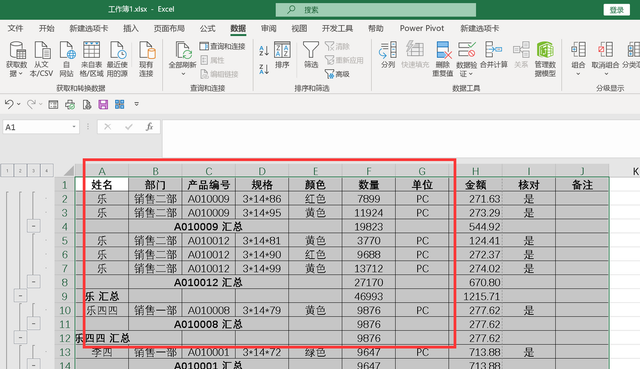Open 高级 (Advanced) filter options
Screen dimensions: 640x369
(x=337, y=74)
